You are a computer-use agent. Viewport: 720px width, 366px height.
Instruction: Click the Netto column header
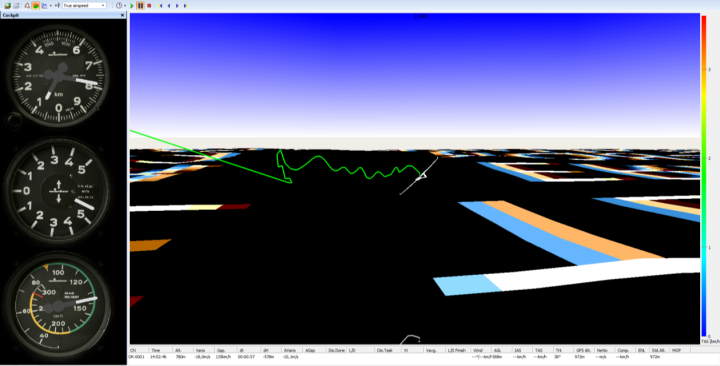coord(605,350)
